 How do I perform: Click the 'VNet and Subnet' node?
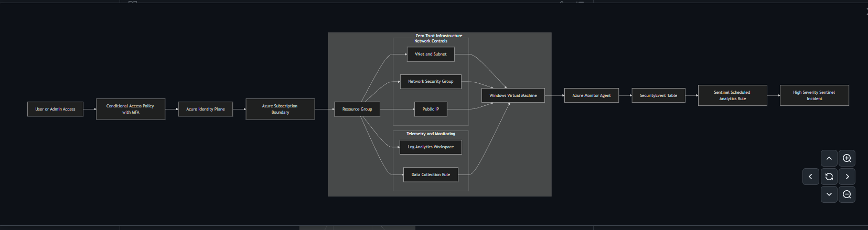point(431,54)
